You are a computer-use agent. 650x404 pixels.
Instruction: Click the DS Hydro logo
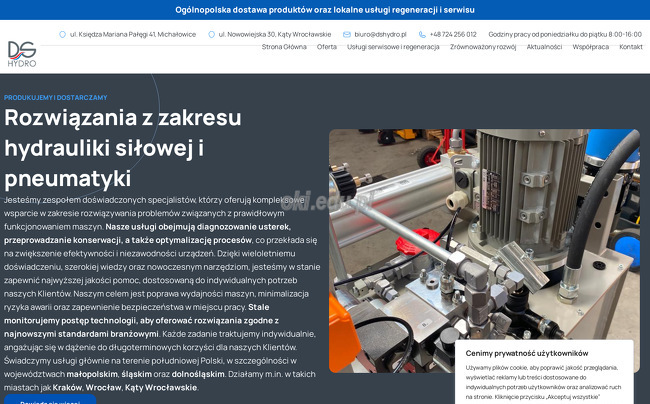[x=22, y=53]
